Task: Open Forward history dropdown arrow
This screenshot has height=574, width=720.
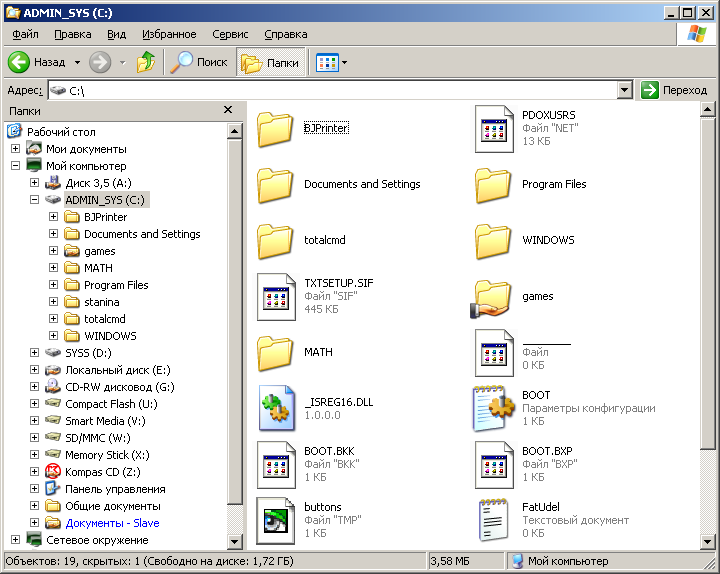Action: coord(123,62)
